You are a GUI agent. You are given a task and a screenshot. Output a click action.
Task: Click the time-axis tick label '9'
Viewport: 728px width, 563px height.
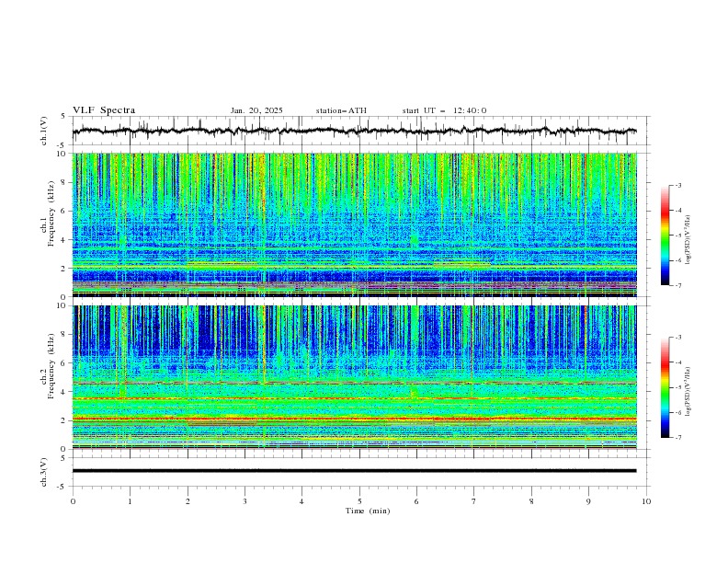tap(588, 501)
